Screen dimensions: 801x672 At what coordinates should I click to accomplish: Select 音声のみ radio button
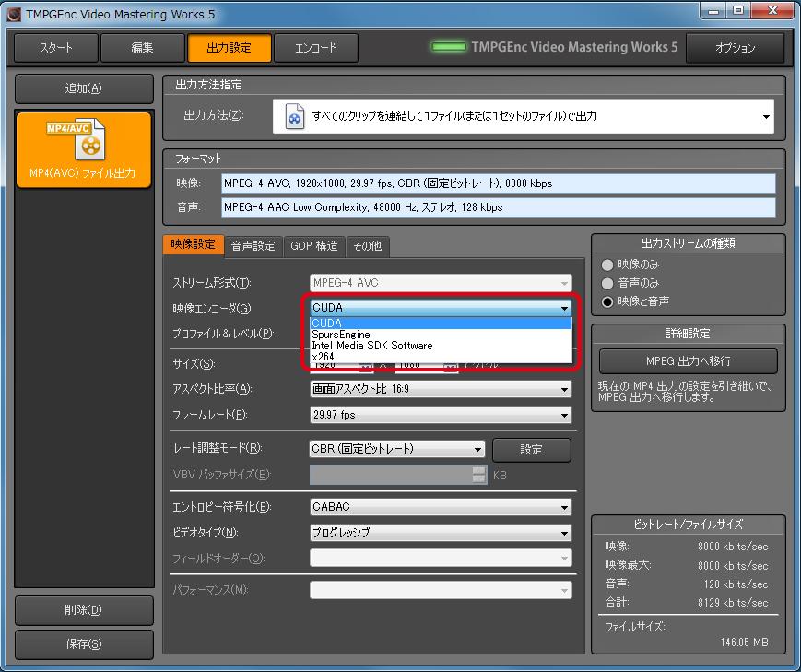[607, 283]
